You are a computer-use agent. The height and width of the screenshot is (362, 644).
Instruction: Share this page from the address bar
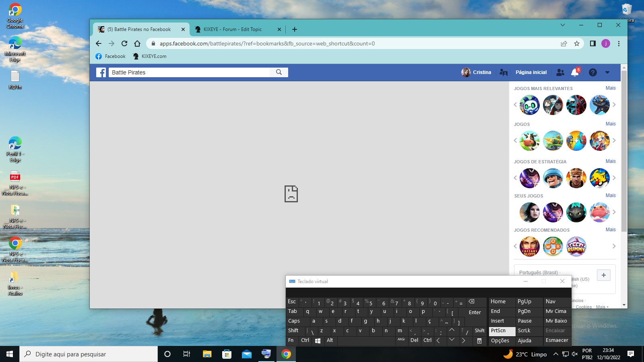pyautogui.click(x=564, y=43)
